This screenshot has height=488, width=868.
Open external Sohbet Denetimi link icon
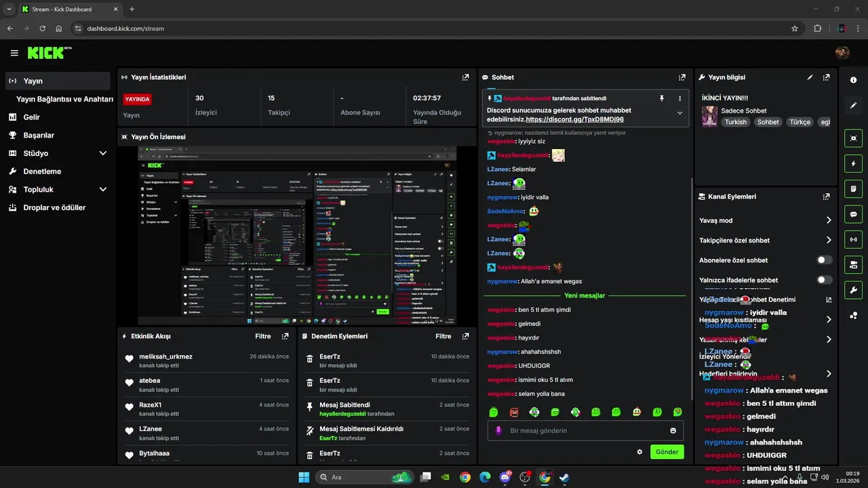click(x=829, y=300)
